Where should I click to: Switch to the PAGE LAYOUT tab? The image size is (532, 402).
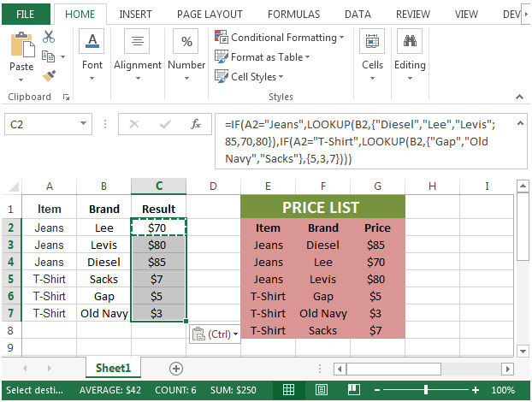[210, 15]
